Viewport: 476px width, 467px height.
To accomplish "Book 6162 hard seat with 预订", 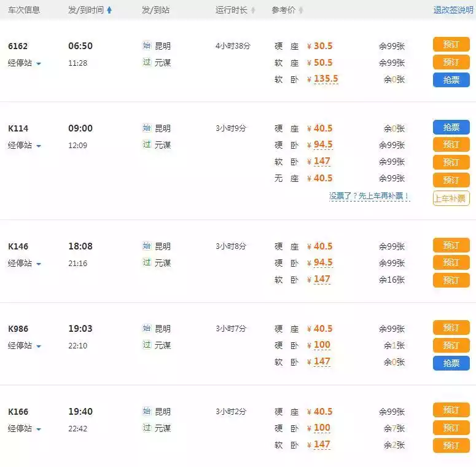I will (451, 45).
